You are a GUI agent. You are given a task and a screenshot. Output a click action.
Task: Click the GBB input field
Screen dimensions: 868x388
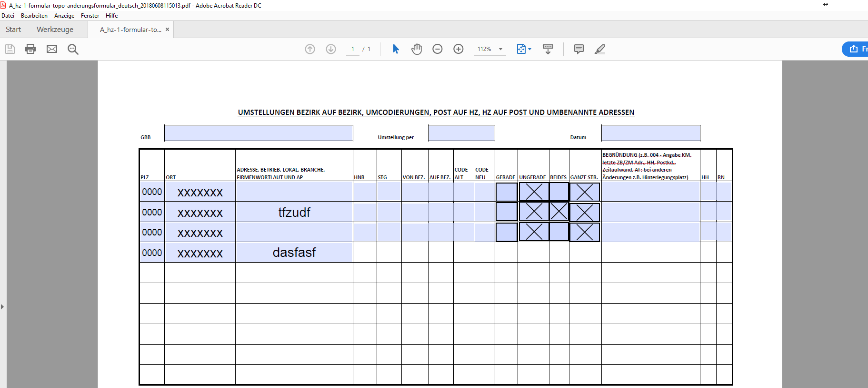pos(259,133)
